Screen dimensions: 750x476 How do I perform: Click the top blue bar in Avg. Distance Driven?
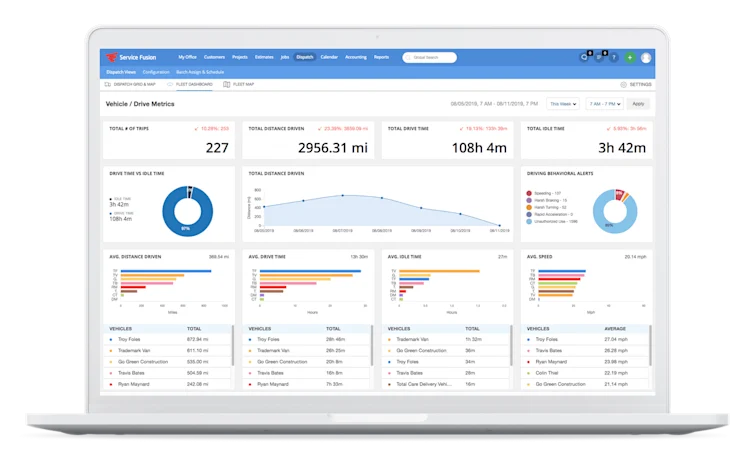(166, 271)
